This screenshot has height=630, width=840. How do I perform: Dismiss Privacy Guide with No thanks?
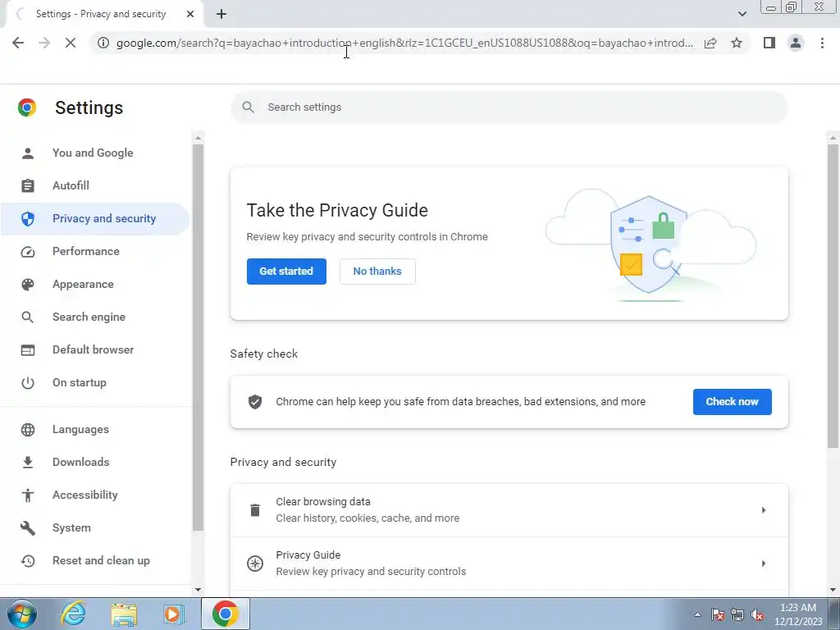coord(377,271)
